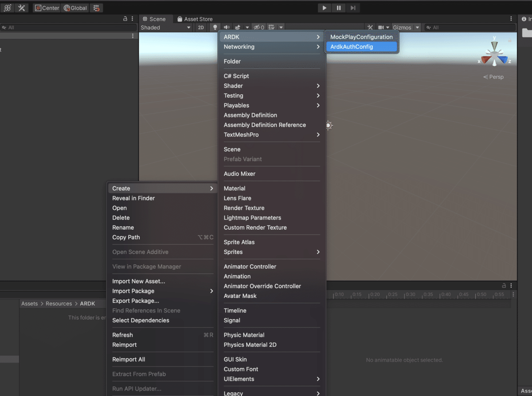
Task: Toggle scene audio speaker icon
Action: pyautogui.click(x=227, y=27)
